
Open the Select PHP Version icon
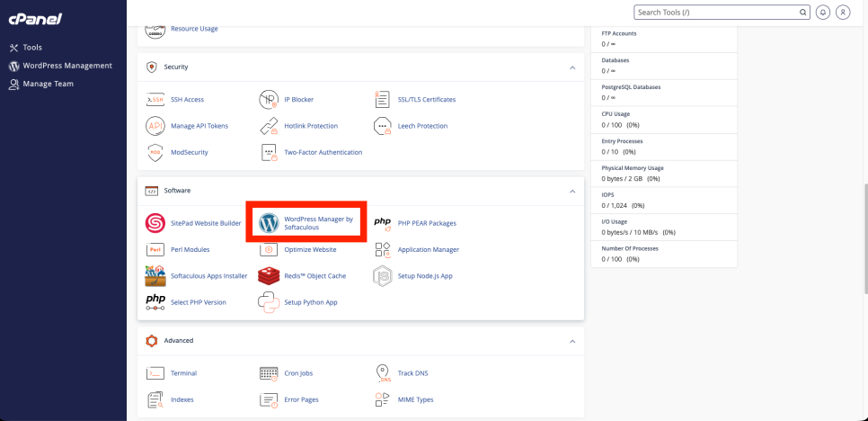(x=155, y=302)
